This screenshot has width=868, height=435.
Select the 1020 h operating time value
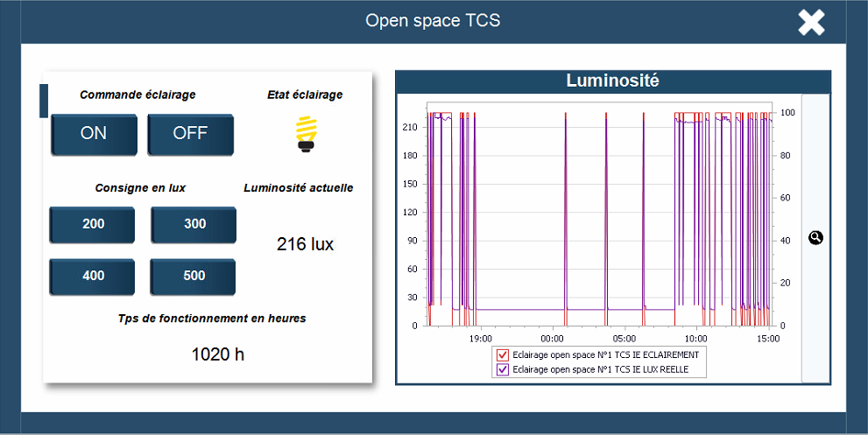[x=217, y=354]
